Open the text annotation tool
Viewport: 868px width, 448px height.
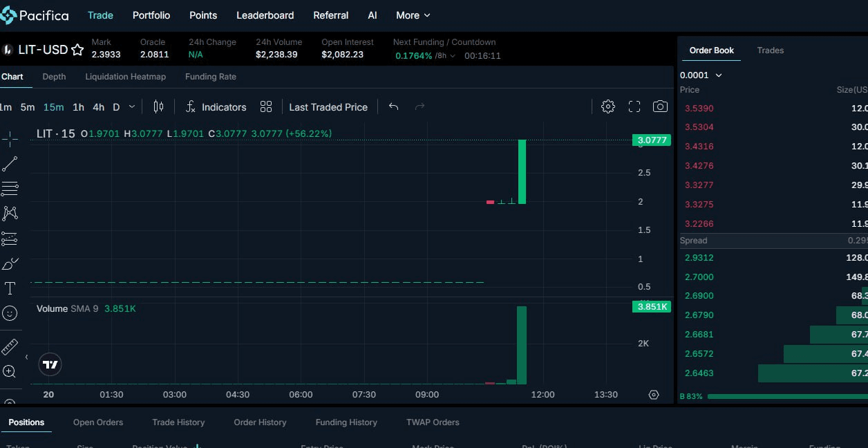(x=10, y=288)
